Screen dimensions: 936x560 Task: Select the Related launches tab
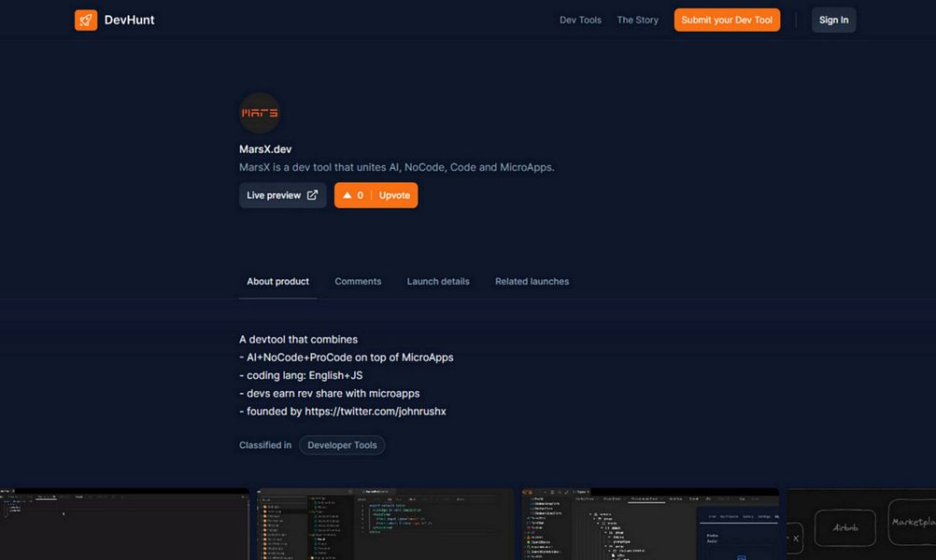532,281
